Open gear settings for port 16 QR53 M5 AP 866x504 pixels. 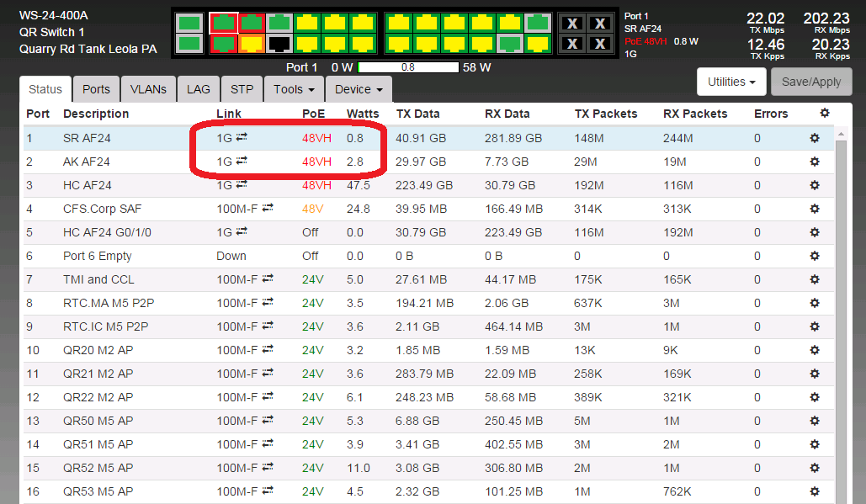(814, 491)
